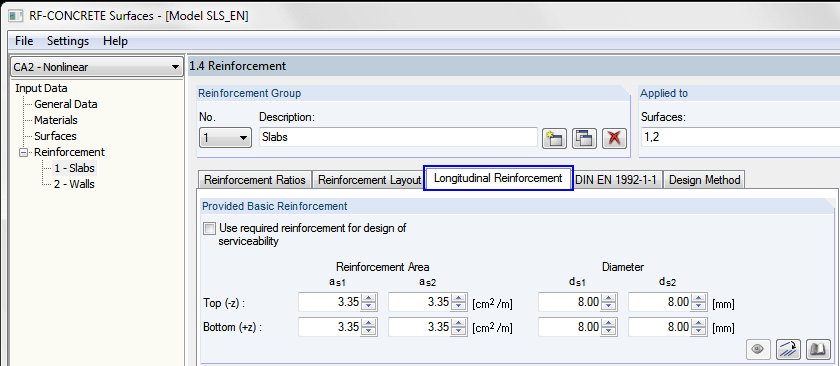Screen dimensions: 840x366
Task: Decrease Bottom ds2 diameter with spinner
Action: click(x=698, y=331)
